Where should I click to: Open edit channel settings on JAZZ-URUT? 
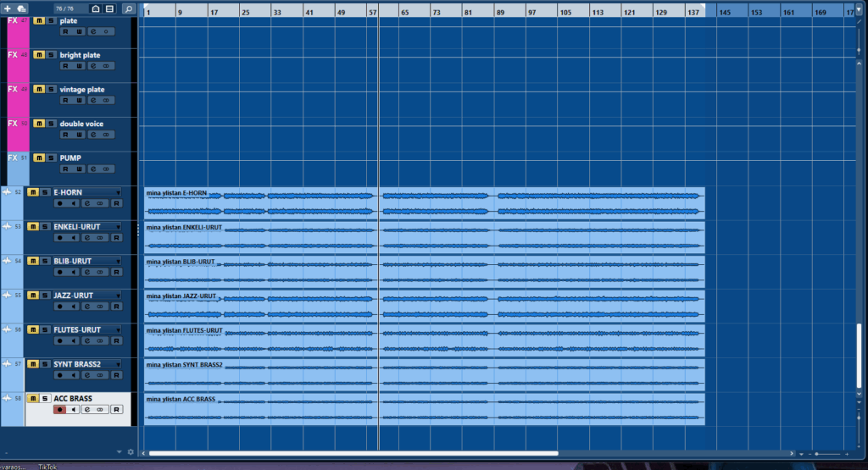pyautogui.click(x=87, y=307)
